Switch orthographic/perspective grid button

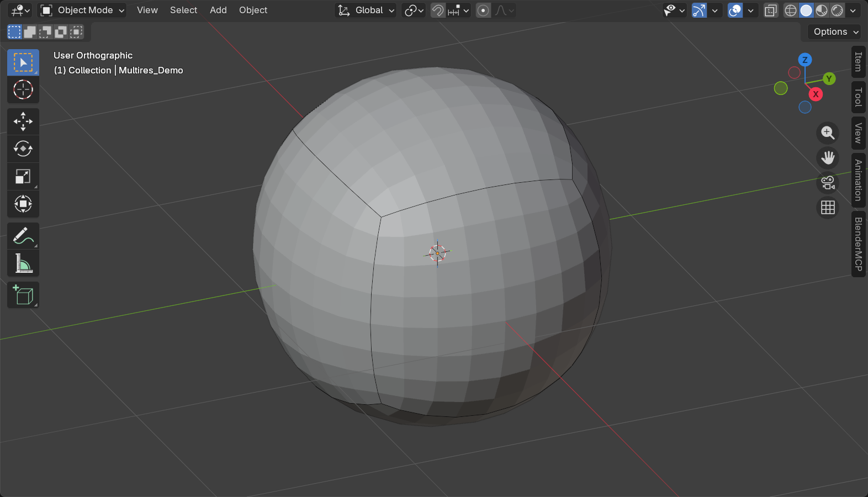pos(828,208)
